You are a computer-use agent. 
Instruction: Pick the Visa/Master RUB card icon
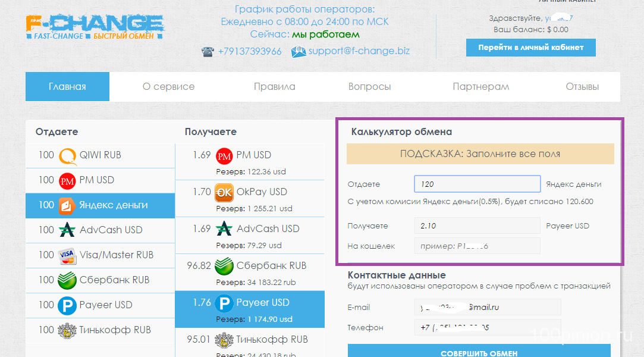[x=67, y=255]
